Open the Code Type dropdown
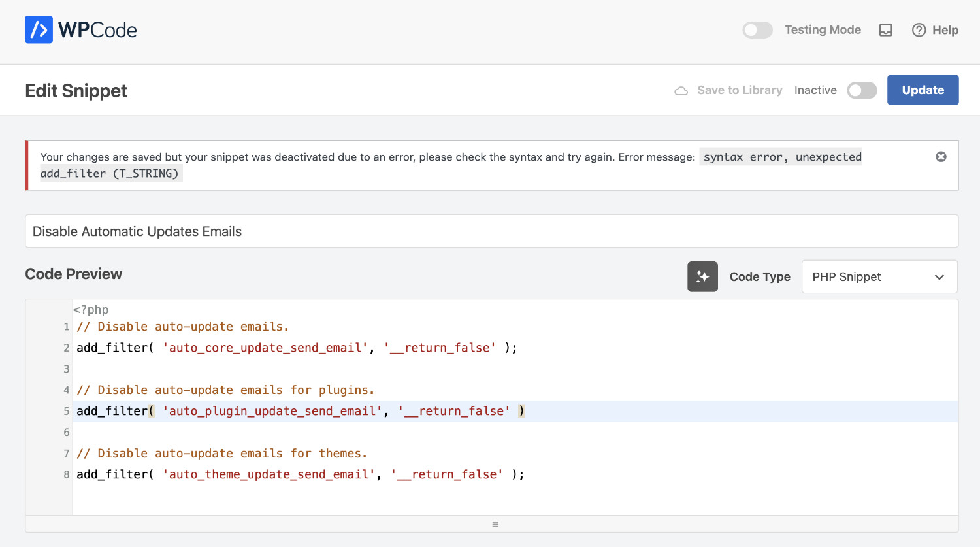Image resolution: width=980 pixels, height=547 pixels. (x=879, y=277)
